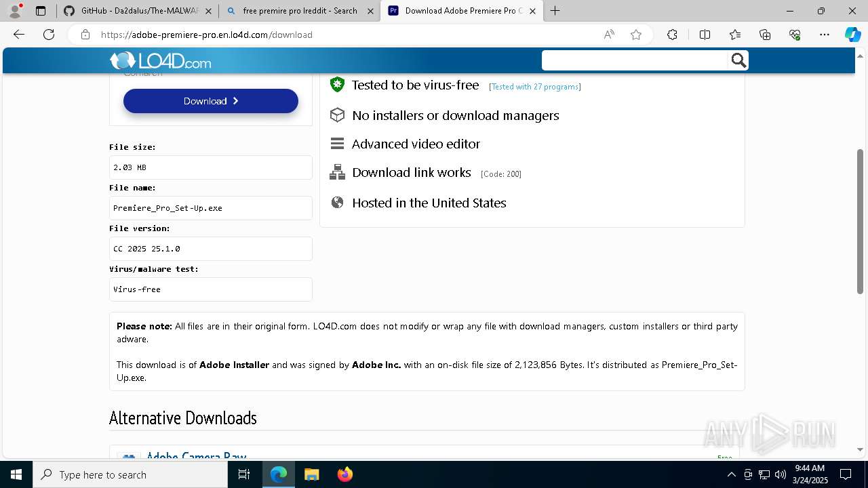The image size is (868, 488).
Task: Open the volume speaker tray icon
Action: pyautogui.click(x=781, y=474)
